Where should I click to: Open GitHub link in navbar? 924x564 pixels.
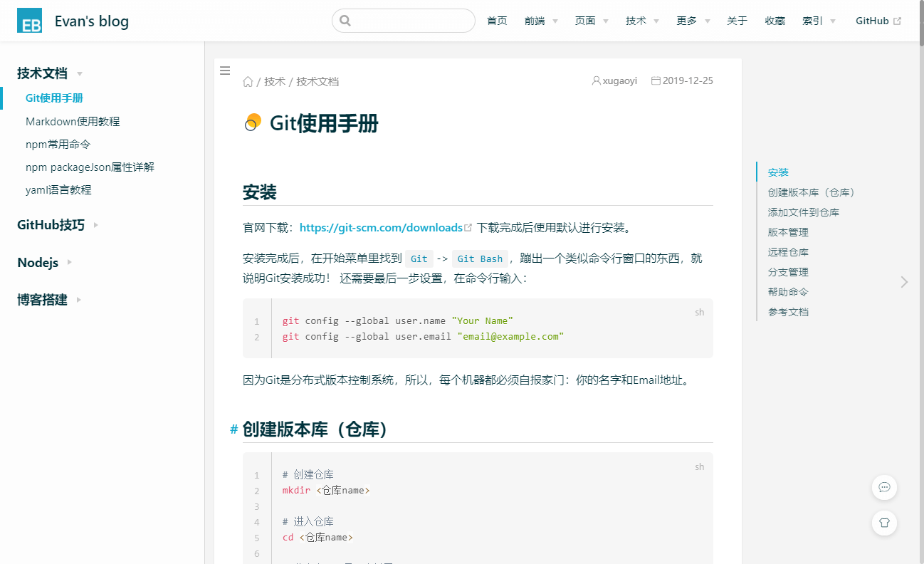(878, 21)
